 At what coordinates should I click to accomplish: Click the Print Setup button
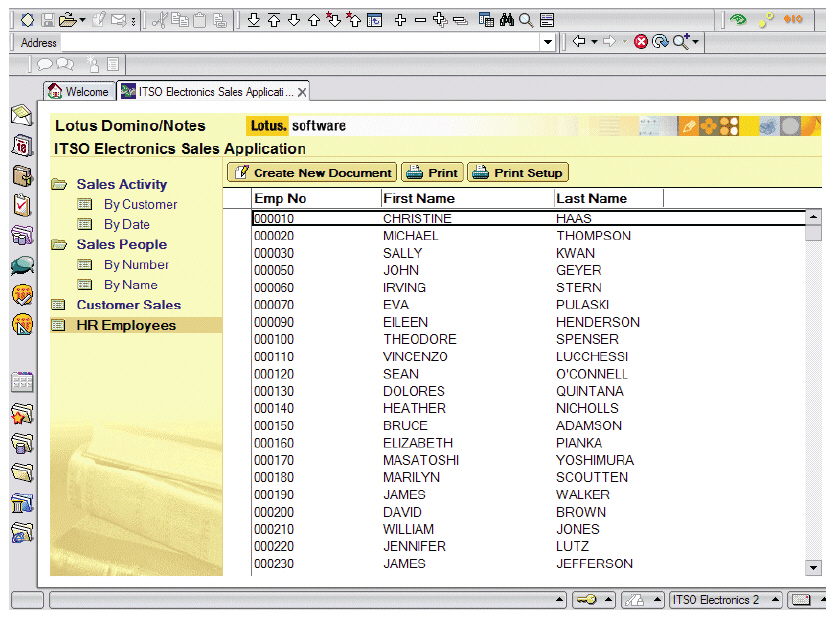pyautogui.click(x=518, y=173)
